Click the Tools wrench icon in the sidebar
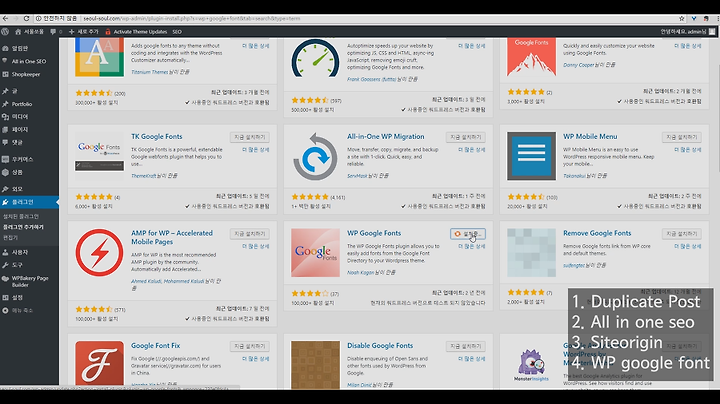Screen dimensions: 720x404 tap(6, 265)
